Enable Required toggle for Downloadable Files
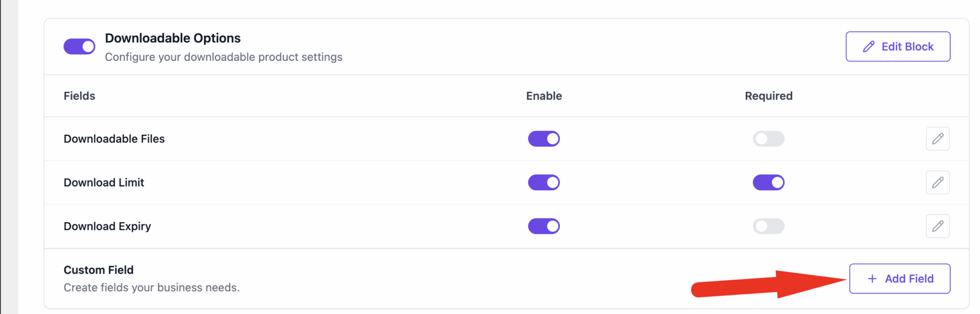Screen dimensions: 980x314 coord(769,138)
